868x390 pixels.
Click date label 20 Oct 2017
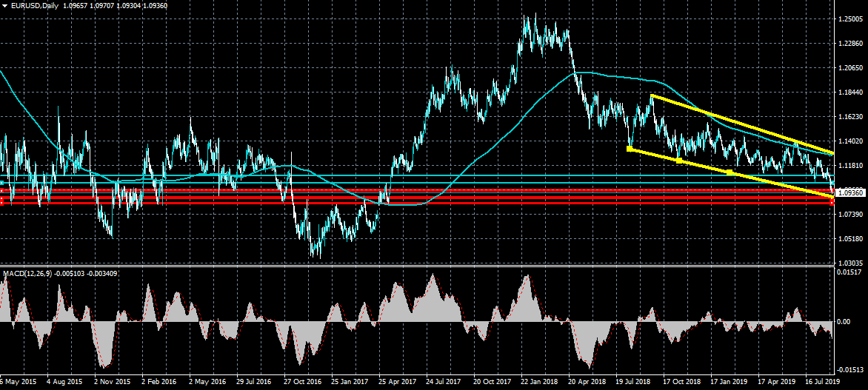coord(492,382)
